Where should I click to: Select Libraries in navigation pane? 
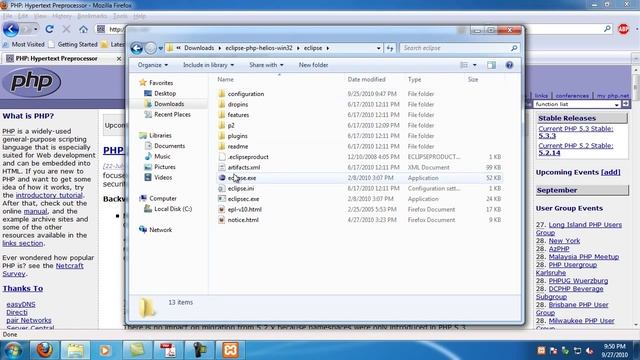(160, 136)
